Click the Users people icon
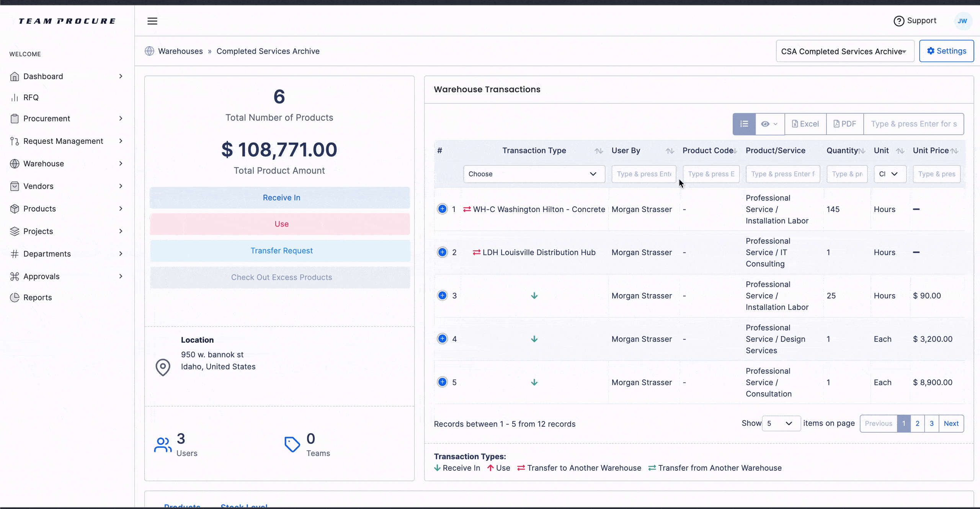The height and width of the screenshot is (509, 980). [x=163, y=445]
